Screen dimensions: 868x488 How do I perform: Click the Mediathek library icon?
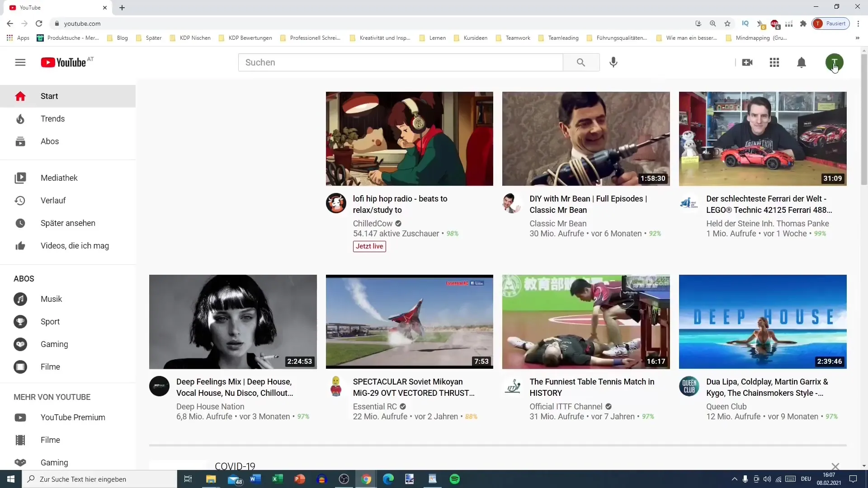[x=20, y=178]
